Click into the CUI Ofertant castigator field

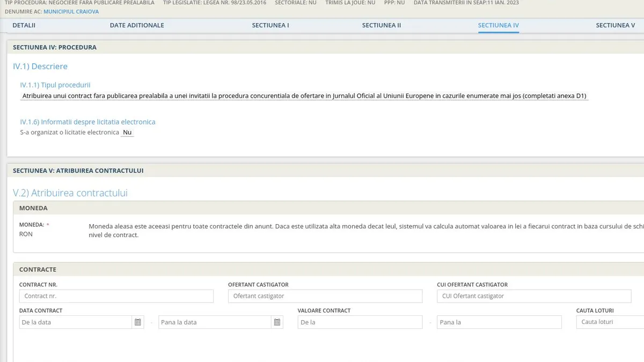533,296
